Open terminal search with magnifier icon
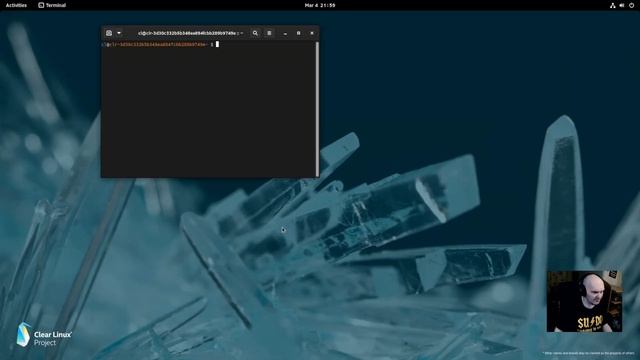Viewport: 640px width, 360px height. (x=255, y=33)
